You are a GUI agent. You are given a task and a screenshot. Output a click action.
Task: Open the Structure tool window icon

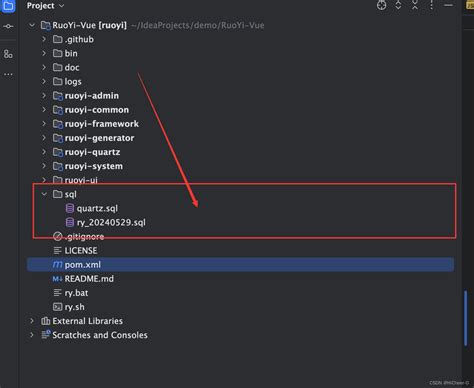click(8, 54)
